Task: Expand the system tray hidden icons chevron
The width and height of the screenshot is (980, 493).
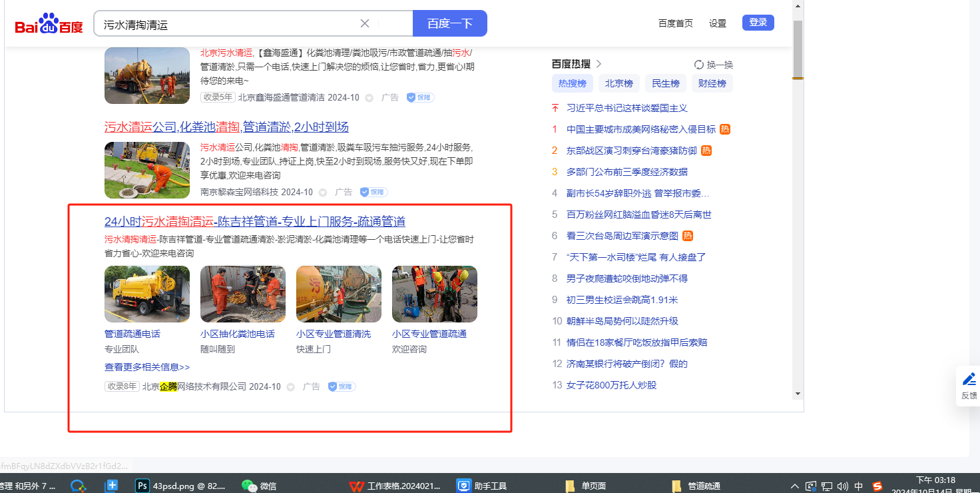Action: click(794, 486)
